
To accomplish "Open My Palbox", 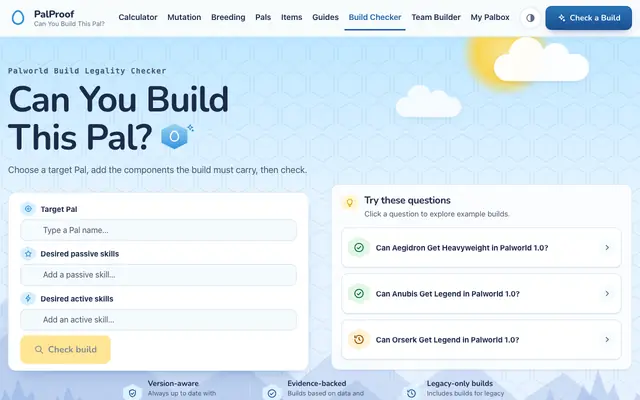I will pos(490,18).
